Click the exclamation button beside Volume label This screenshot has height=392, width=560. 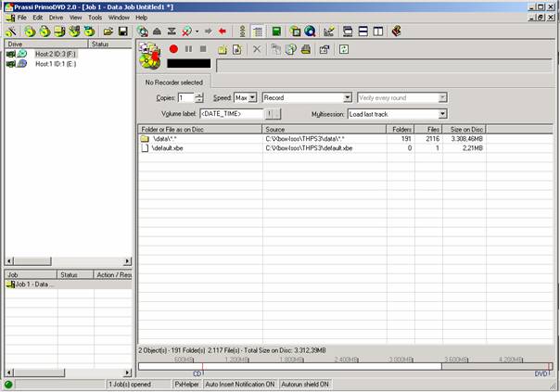coord(270,114)
